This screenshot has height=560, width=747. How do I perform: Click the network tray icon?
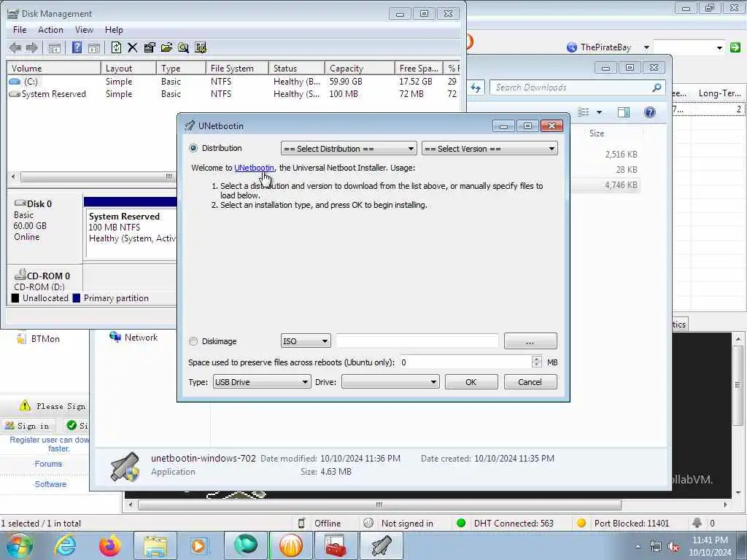(x=656, y=547)
